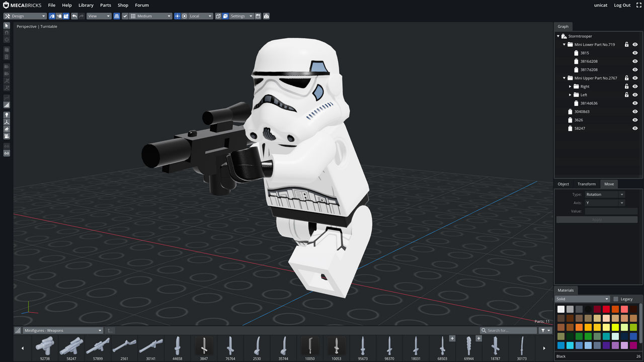Click the parts Search for... field
This screenshot has width=644, height=362.
508,330
